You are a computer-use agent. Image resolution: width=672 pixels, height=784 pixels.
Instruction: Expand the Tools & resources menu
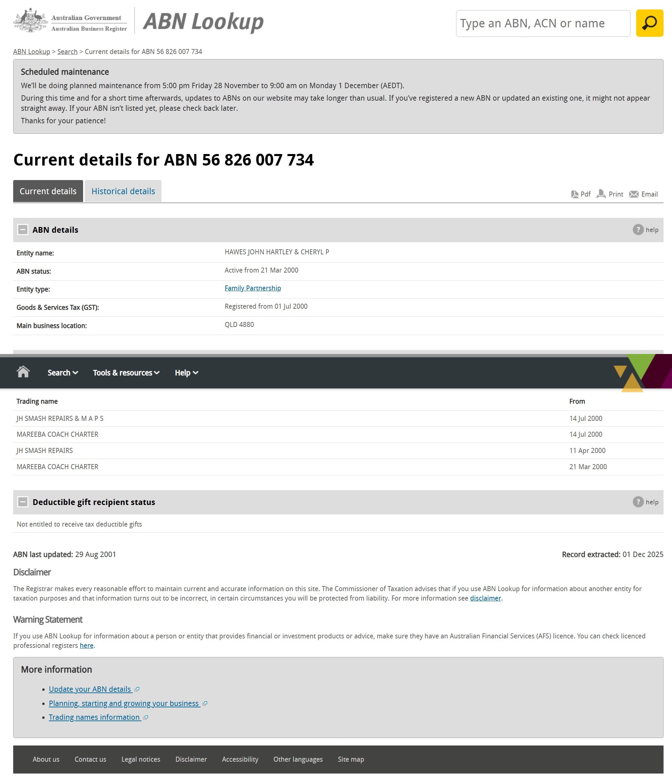tap(126, 373)
